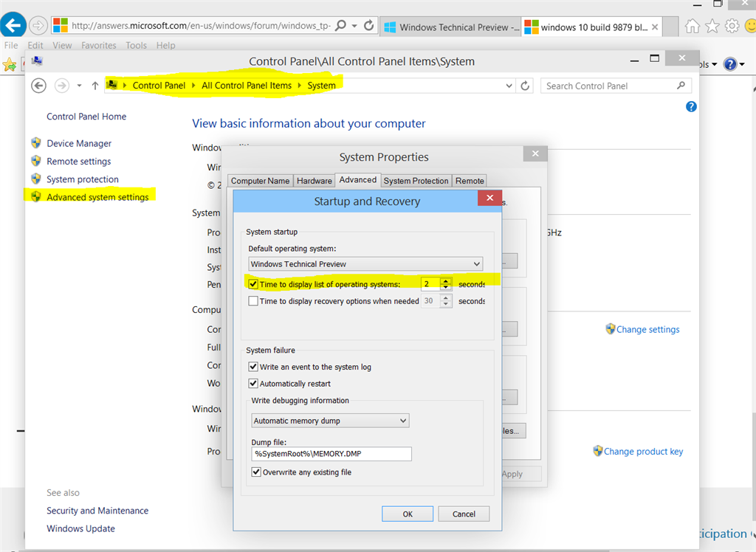Click the Dump file text field

(x=330, y=454)
